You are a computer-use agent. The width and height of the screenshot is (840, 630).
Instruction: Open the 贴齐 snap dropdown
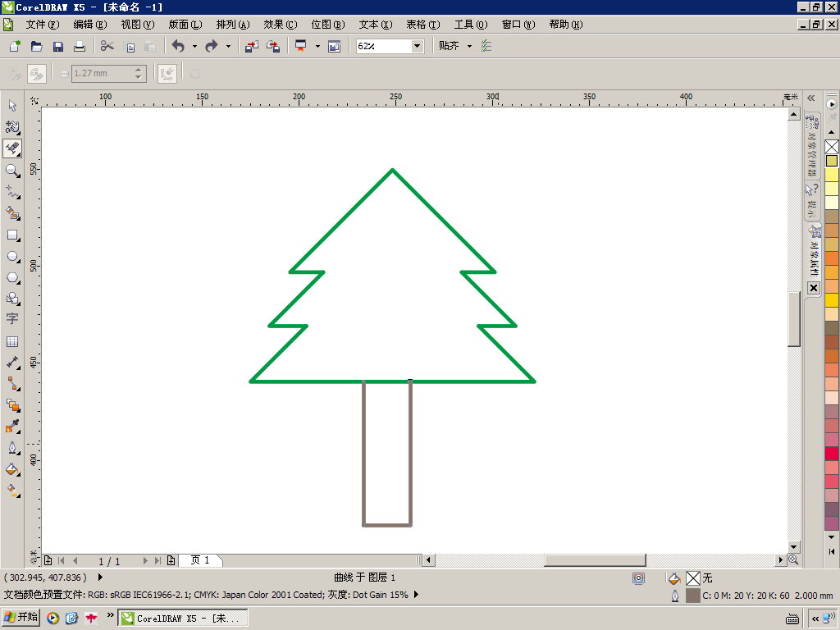coord(470,46)
